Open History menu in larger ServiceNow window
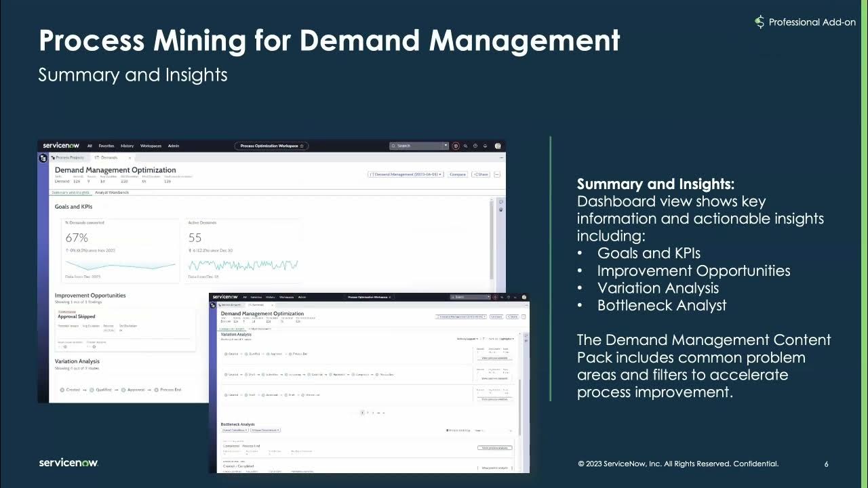Image resolution: width=868 pixels, height=488 pixels. pyautogui.click(x=127, y=146)
